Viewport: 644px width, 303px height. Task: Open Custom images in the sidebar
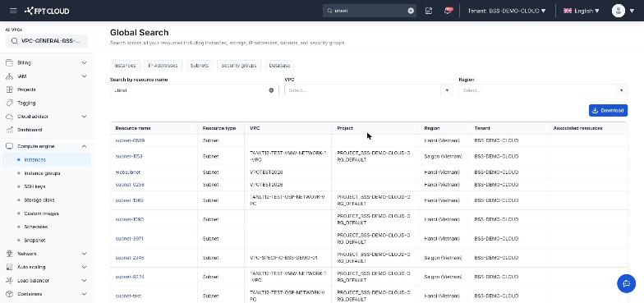41,213
